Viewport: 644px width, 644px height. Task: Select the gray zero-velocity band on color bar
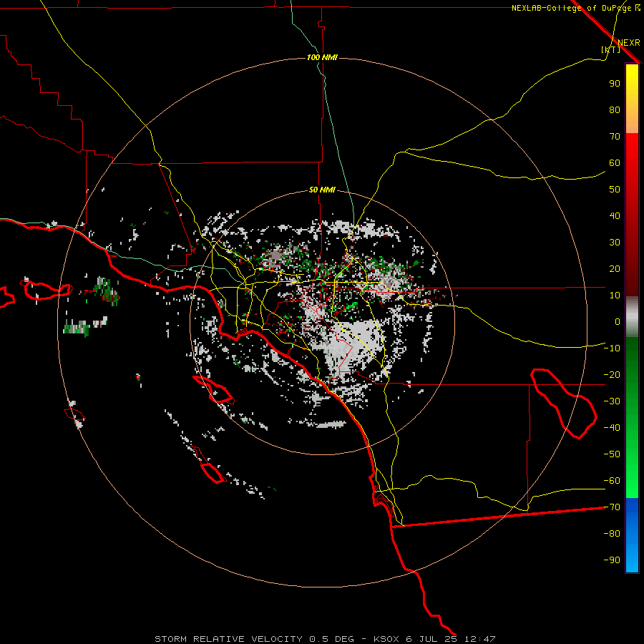632,317
